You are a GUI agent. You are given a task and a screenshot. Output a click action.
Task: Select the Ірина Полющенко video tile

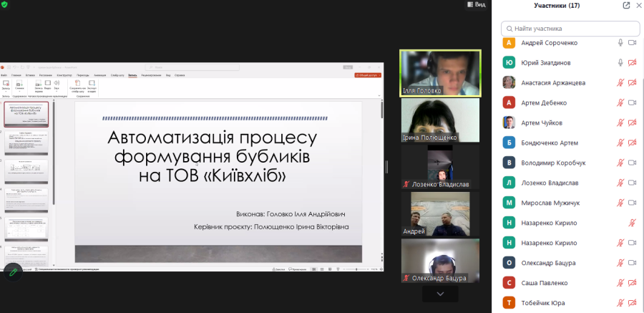(x=440, y=120)
